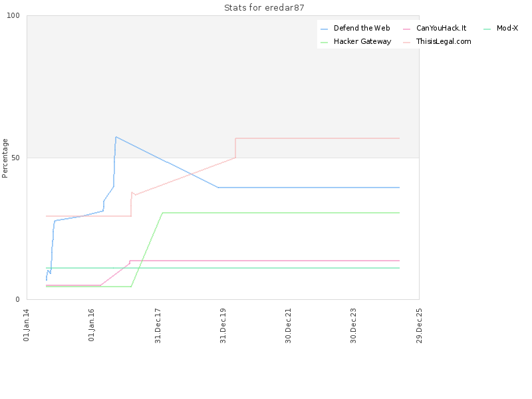This screenshot has width=532, height=399.
Task: Click the ThisisLegal.com legend swatch
Action: (x=406, y=43)
